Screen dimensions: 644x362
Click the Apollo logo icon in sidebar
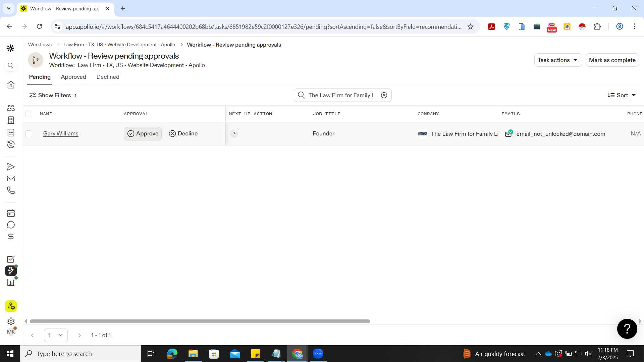click(x=11, y=48)
